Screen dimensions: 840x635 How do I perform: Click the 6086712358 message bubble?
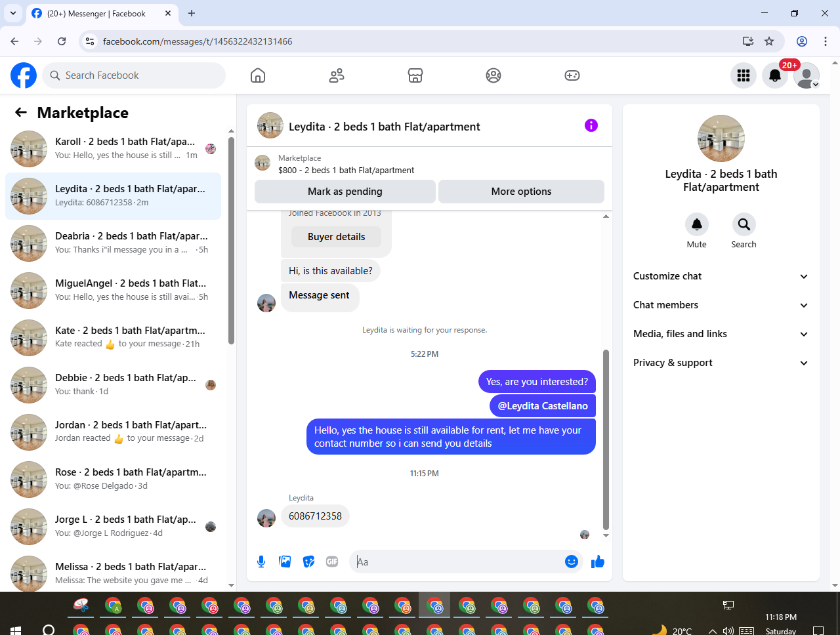315,516
